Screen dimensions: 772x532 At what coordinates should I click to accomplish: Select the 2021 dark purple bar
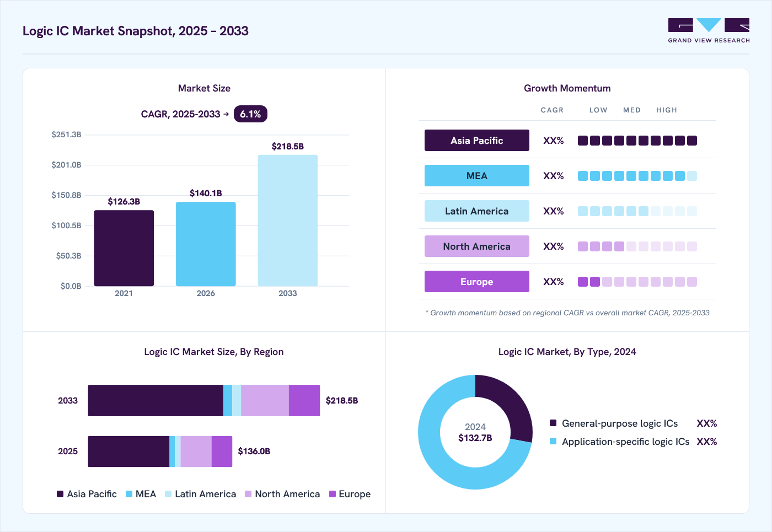pyautogui.click(x=124, y=248)
